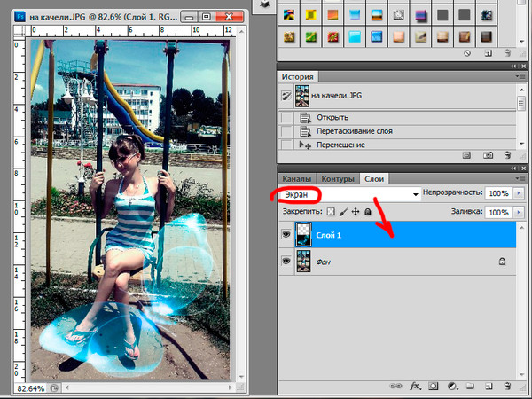The height and width of the screenshot is (399, 532).
Task: Create a new style in Styles panel
Action: coord(488,53)
